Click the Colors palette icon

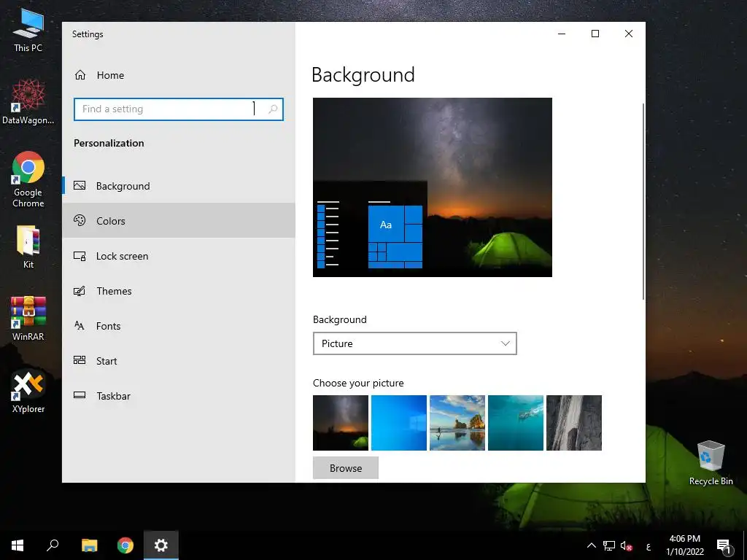click(x=80, y=220)
